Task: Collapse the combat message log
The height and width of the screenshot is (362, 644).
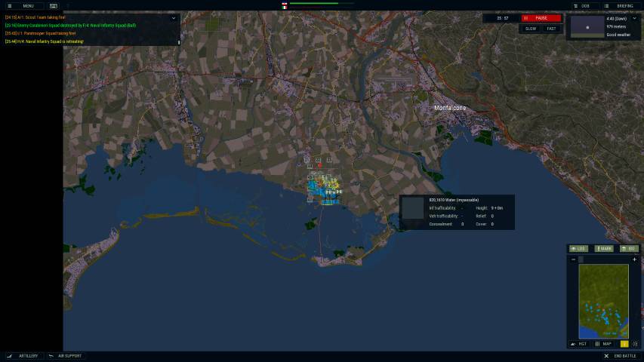Action: click(x=174, y=17)
